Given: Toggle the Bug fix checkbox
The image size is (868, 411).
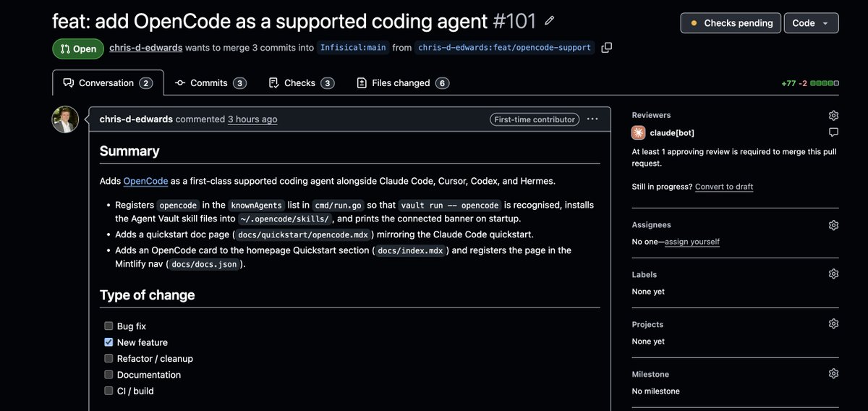Looking at the screenshot, I should pos(109,326).
